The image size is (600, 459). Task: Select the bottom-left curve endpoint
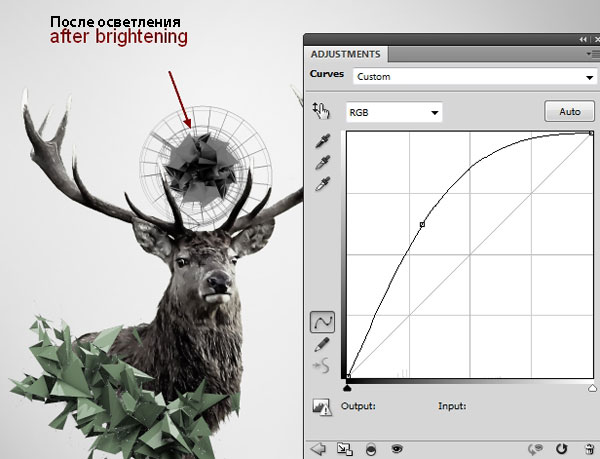[x=348, y=377]
